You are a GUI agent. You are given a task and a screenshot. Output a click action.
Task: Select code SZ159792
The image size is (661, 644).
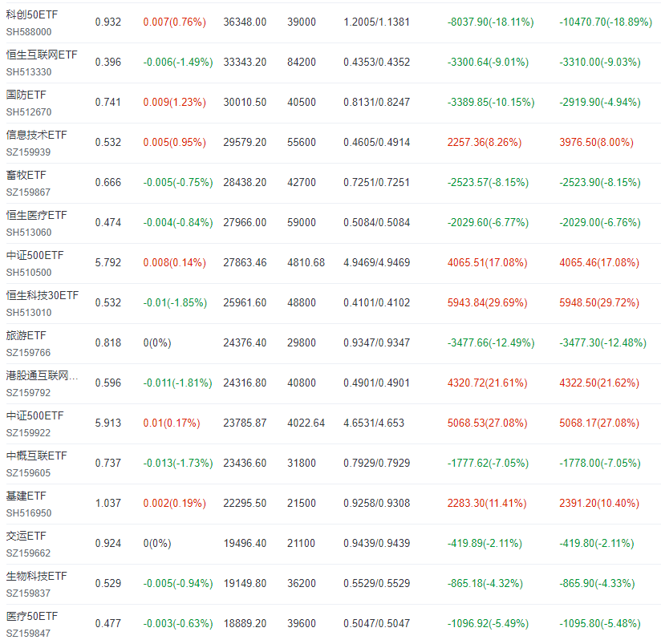click(x=28, y=393)
